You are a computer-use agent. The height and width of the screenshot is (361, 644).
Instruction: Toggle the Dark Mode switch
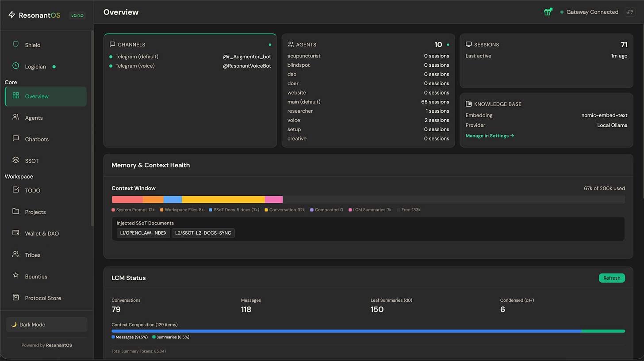47,324
